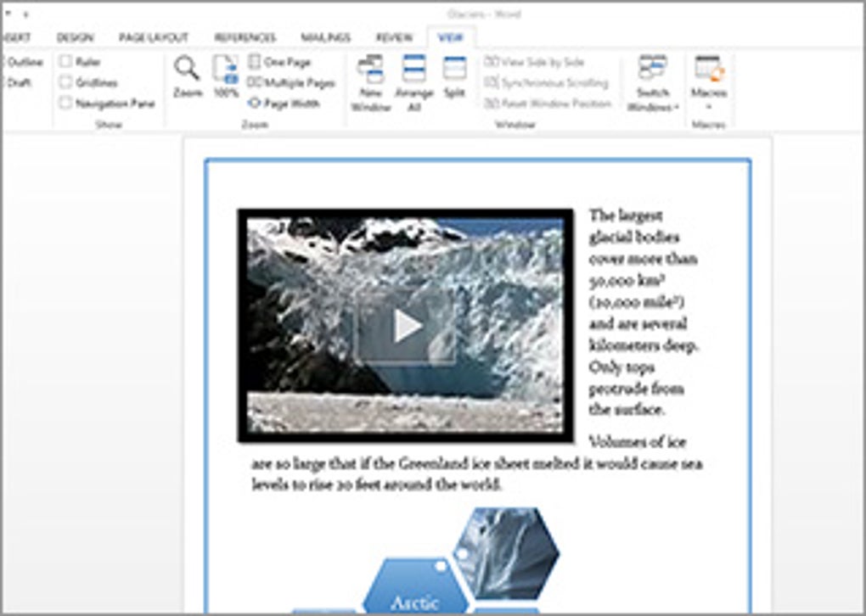Split the document window
Image resolution: width=866 pixels, height=616 pixels.
point(454,78)
